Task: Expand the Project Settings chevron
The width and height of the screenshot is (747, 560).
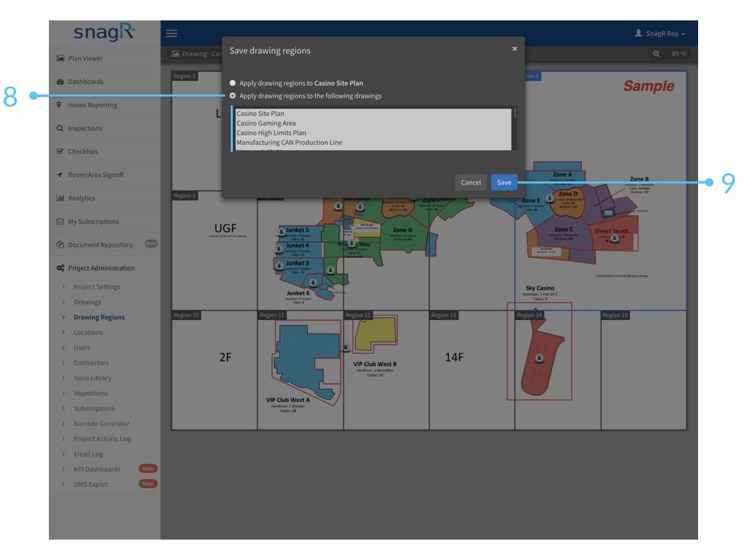Action: pos(64,287)
